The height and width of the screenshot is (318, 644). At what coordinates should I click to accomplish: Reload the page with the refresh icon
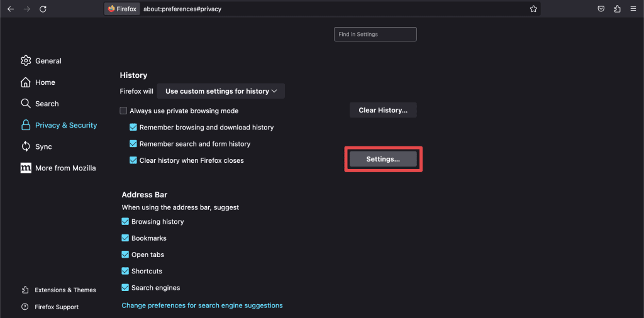(43, 9)
